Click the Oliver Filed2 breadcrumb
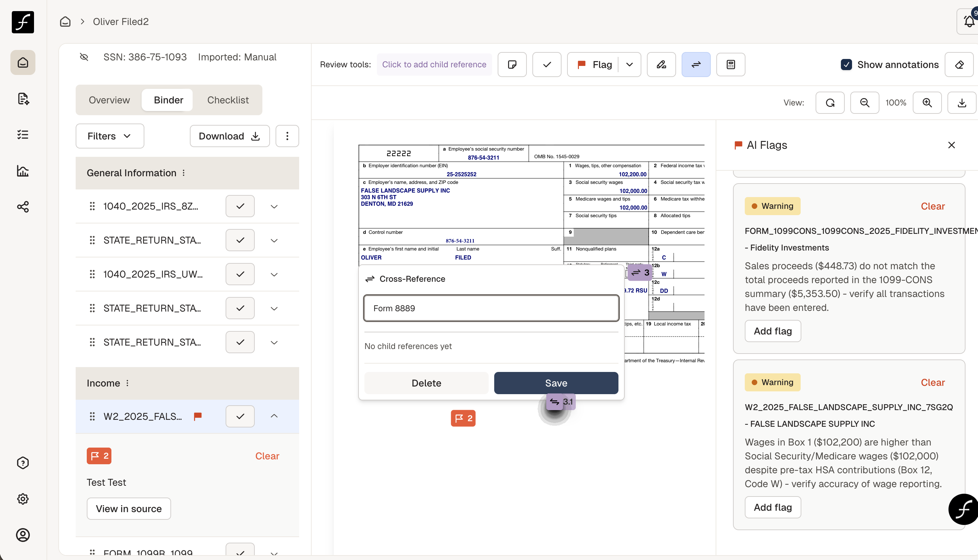978x560 pixels. (x=120, y=22)
